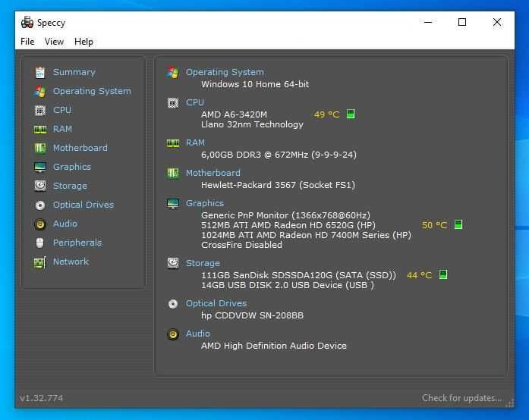The image size is (529, 420).
Task: Click the Graphics monitor icon in sidebar
Action: tap(40, 167)
